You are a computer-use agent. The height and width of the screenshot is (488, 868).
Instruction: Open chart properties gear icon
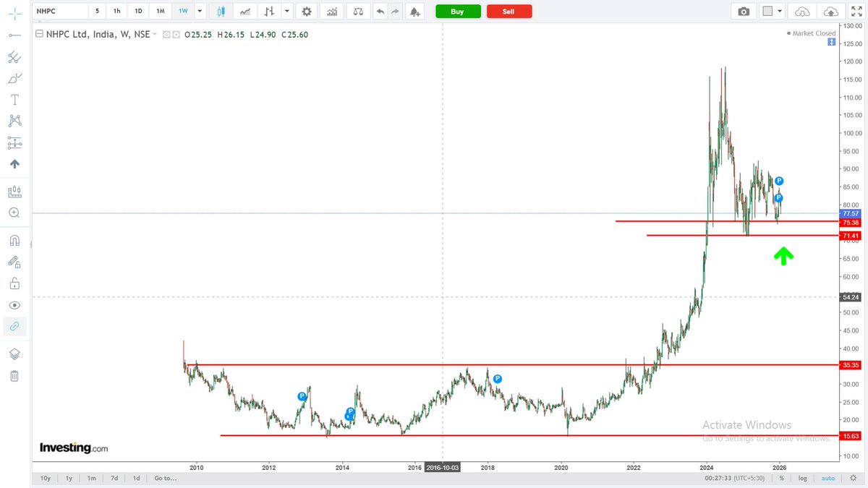[x=307, y=12]
